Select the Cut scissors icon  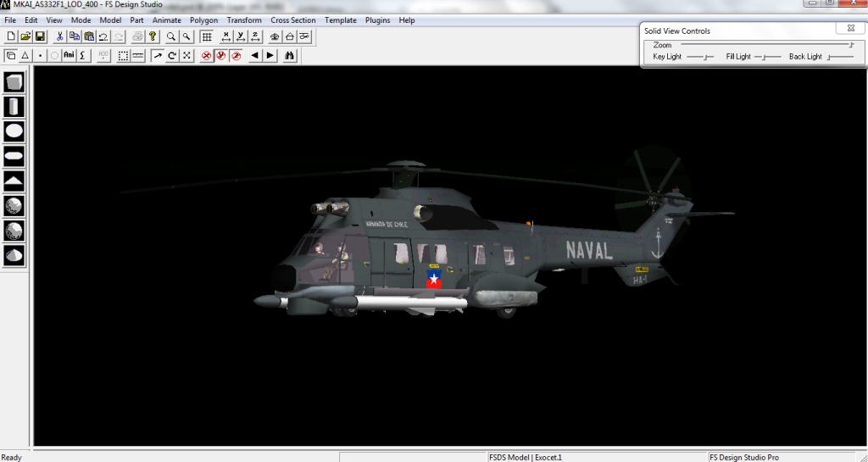(x=60, y=36)
